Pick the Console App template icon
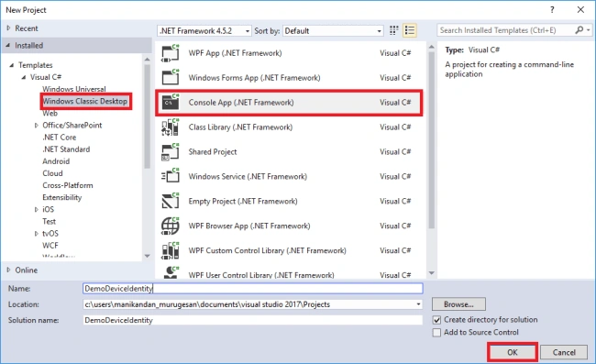The image size is (596, 364). pos(171,102)
